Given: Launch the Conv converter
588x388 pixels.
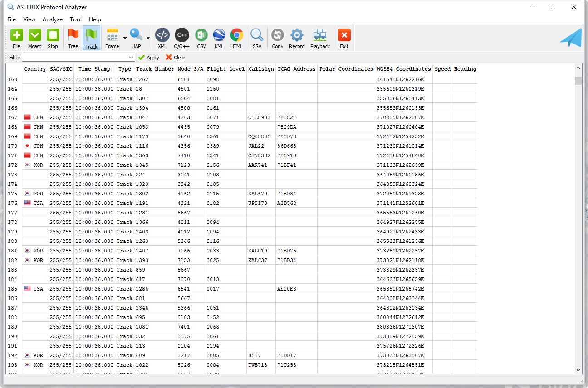Looking at the screenshot, I should 278,38.
